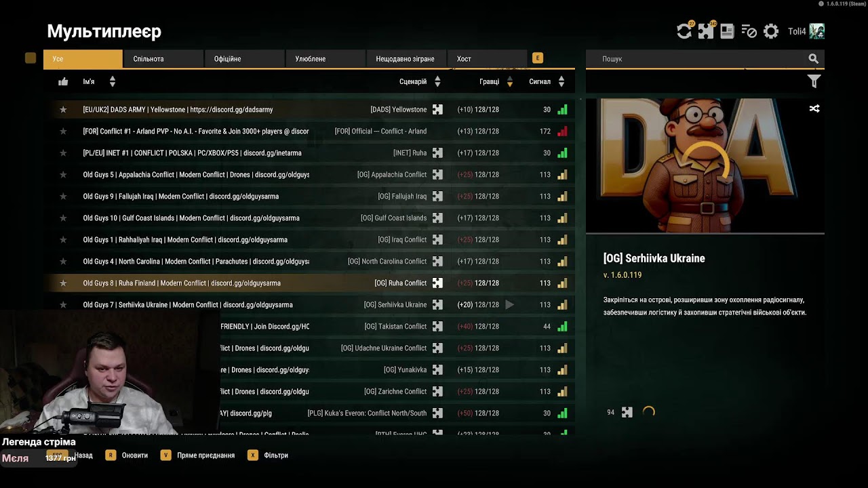This screenshot has width=868, height=488.
Task: Click the Фільтри button label
Action: (276, 455)
